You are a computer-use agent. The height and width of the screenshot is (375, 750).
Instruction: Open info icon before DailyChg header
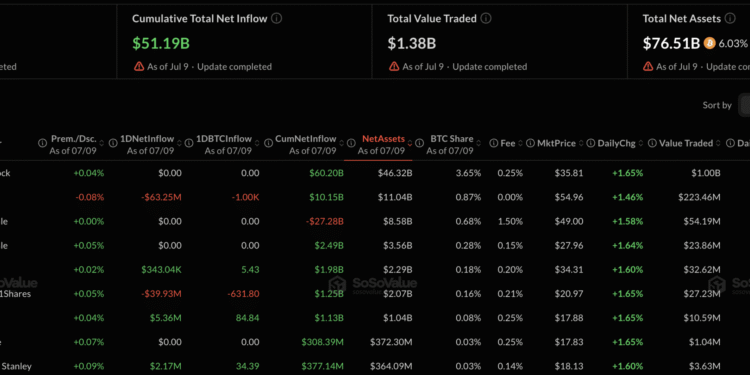[x=590, y=143]
